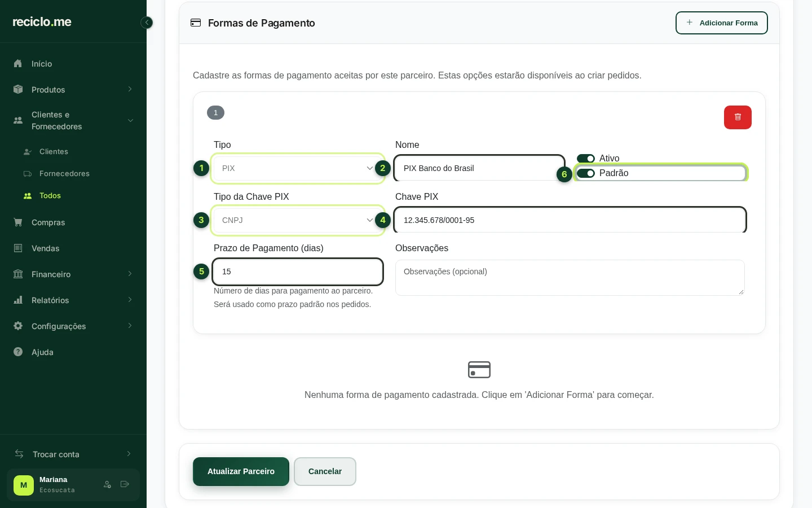The width and height of the screenshot is (812, 508).
Task: Click the Cancelar button
Action: pyautogui.click(x=325, y=471)
